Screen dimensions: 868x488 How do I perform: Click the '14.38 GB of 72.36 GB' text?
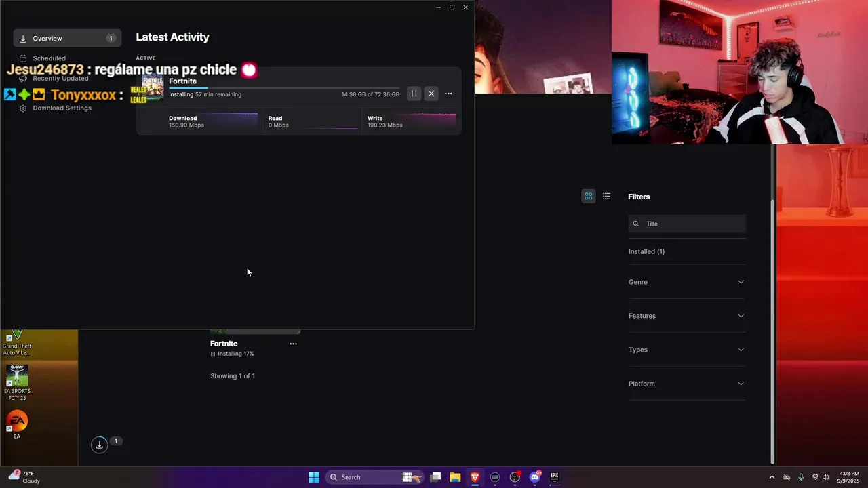(370, 94)
